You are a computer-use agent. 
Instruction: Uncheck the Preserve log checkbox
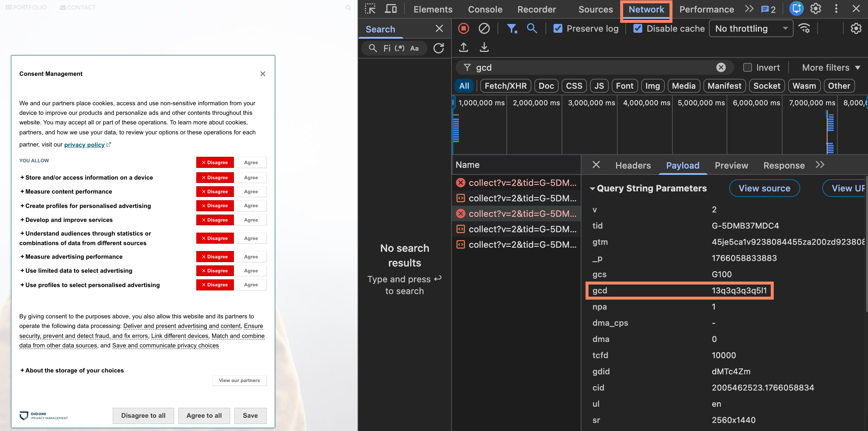point(558,28)
